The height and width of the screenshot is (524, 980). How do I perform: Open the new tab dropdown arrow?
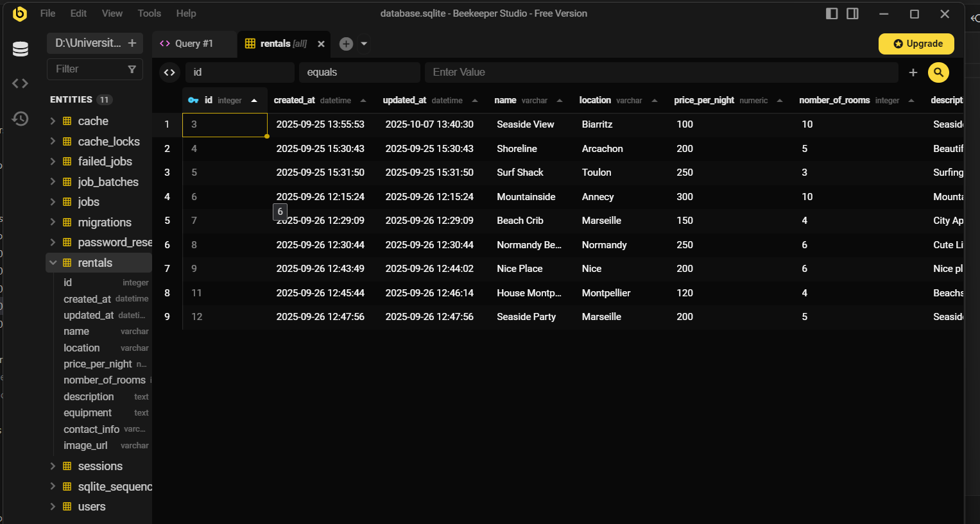pos(364,44)
